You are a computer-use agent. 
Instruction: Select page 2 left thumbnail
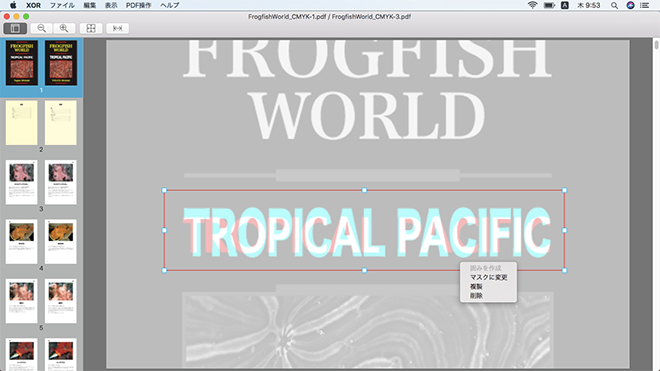click(21, 123)
